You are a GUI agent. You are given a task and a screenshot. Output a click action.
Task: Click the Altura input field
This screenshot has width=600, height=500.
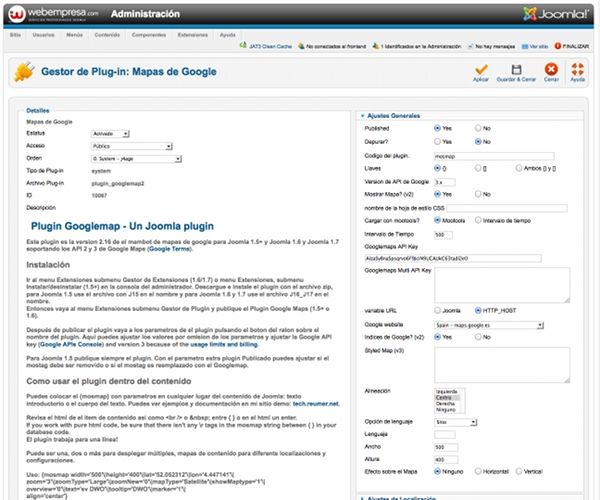point(446,459)
